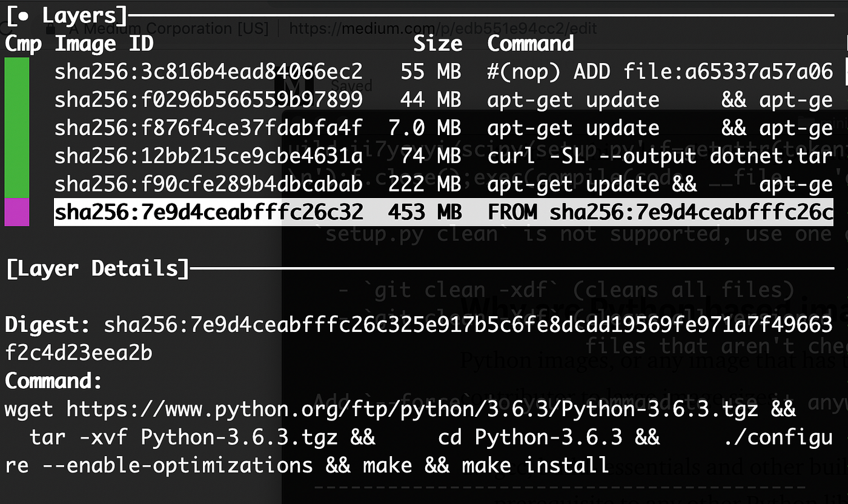Viewport: 848px width, 504px height.
Task: Click the magenta Cmp color block
Action: pyautogui.click(x=16, y=213)
